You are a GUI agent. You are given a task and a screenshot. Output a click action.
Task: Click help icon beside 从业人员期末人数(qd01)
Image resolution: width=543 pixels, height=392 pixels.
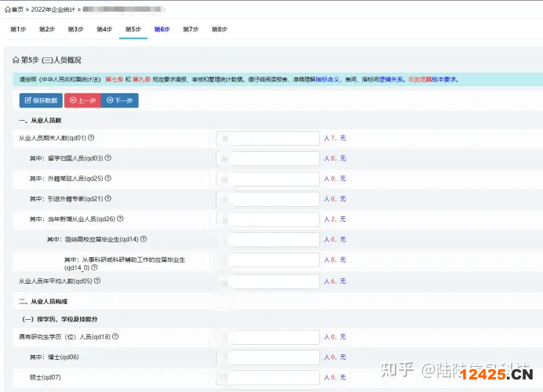coord(92,138)
